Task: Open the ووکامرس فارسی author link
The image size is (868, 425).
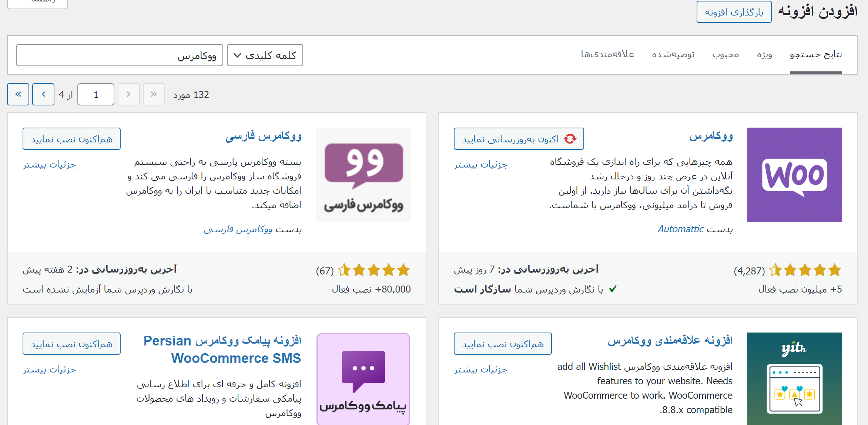Action: coord(238,229)
